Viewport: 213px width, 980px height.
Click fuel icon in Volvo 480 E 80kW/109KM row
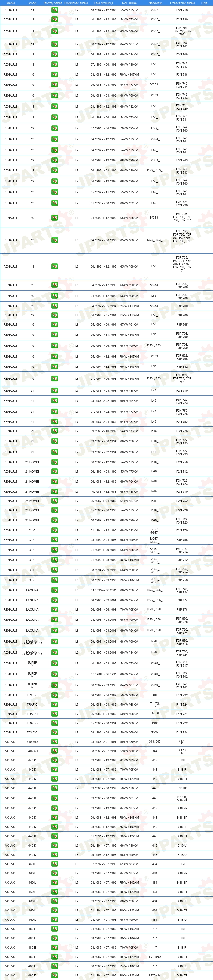pos(55,939)
